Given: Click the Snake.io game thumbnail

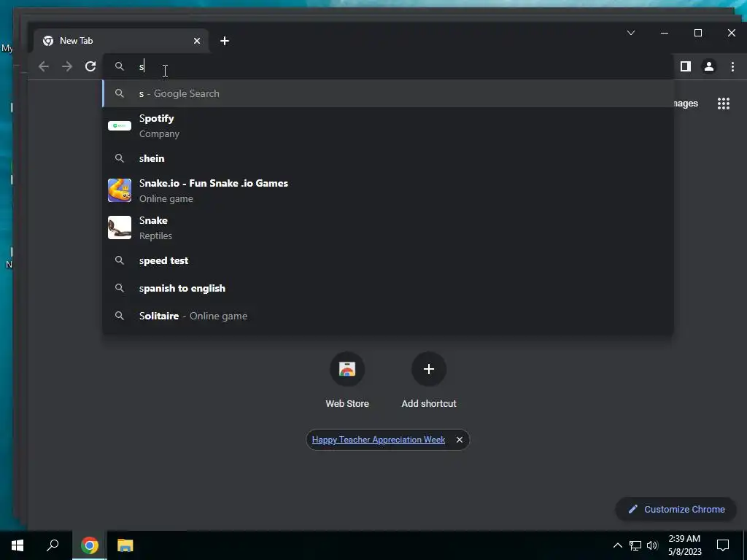Looking at the screenshot, I should [120, 190].
